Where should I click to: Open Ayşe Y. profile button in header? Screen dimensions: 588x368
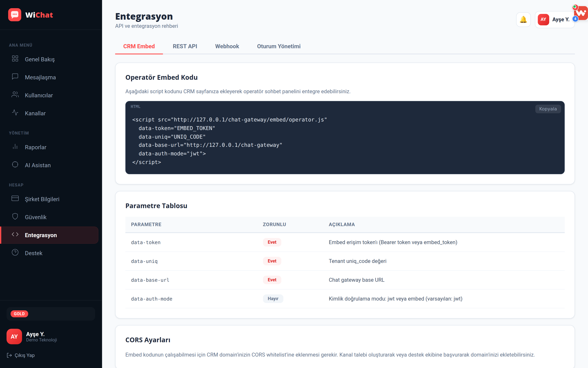555,19
